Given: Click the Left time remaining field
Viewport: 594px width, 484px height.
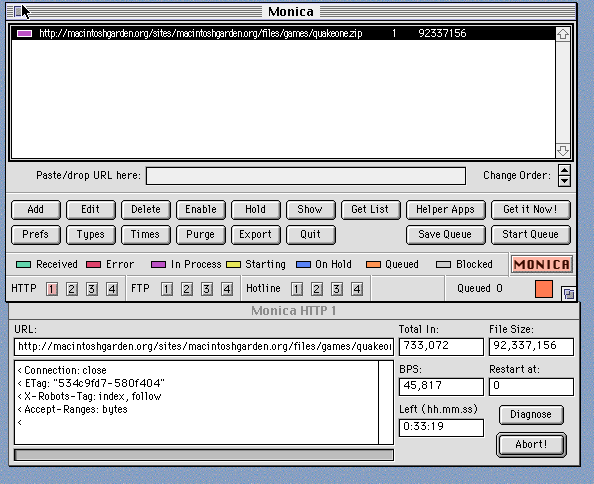Looking at the screenshot, I should [441, 428].
